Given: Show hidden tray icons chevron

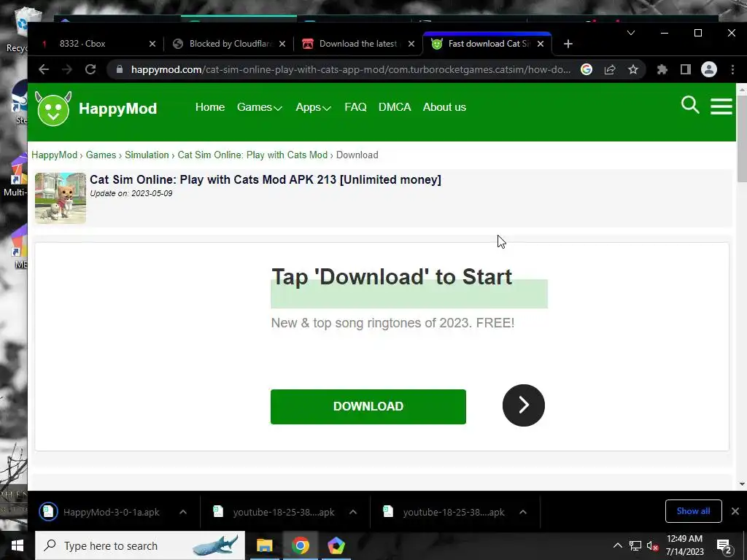Looking at the screenshot, I should coord(617,545).
